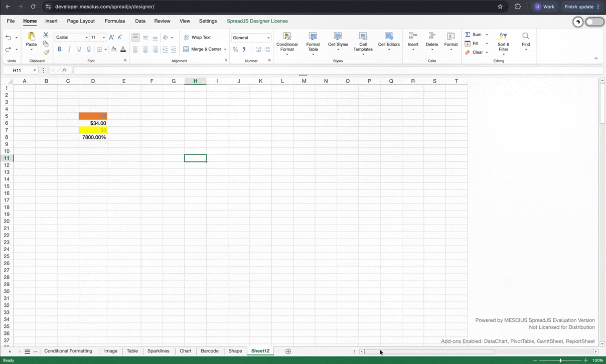
Task: Click the Delete cells icon
Action: coord(432,36)
